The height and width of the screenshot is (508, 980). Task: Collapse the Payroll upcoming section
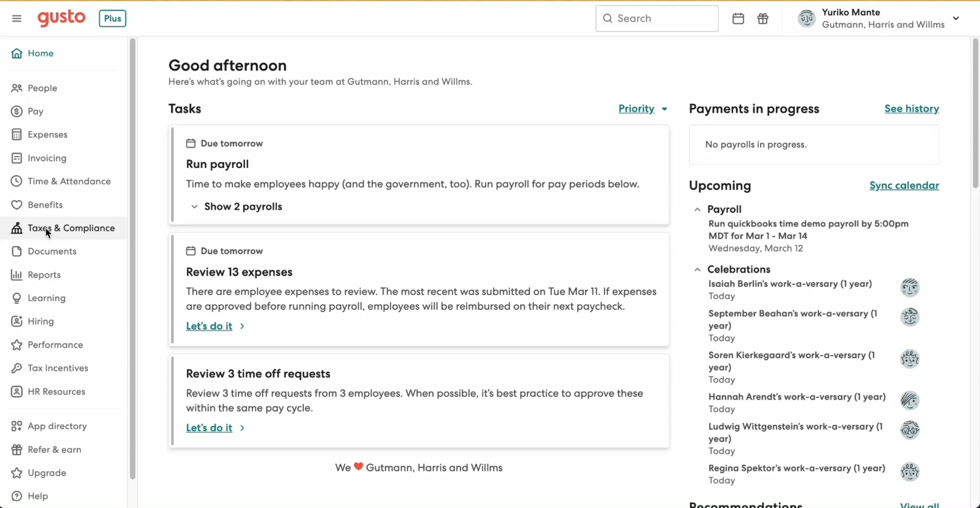[697, 210]
